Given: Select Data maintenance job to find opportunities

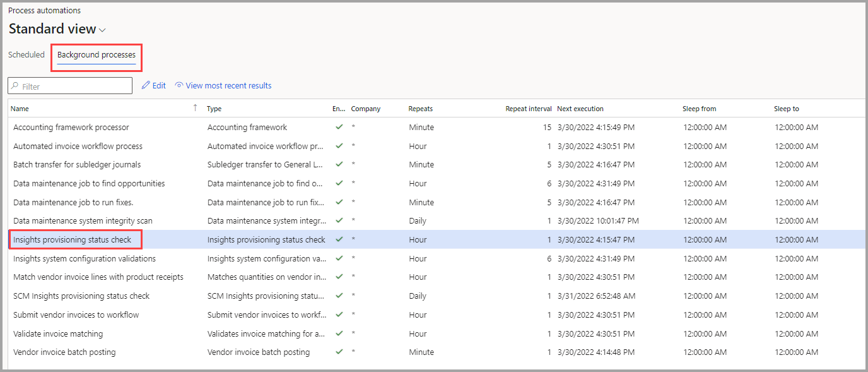Looking at the screenshot, I should point(89,183).
